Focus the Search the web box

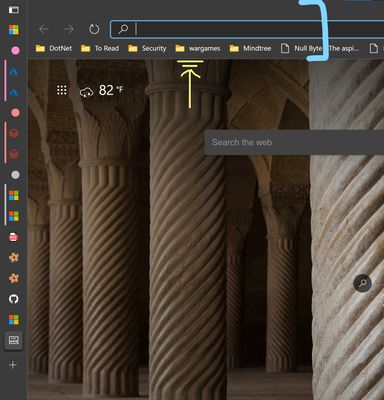pyautogui.click(x=294, y=143)
